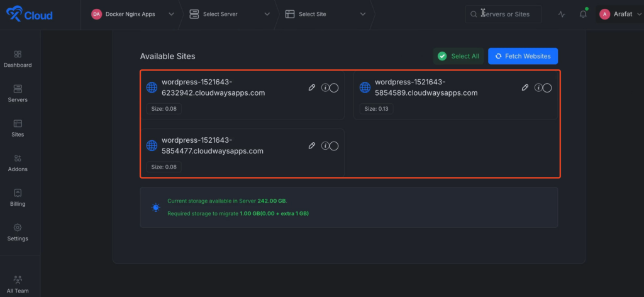Open Billing from the sidebar

pyautogui.click(x=18, y=197)
